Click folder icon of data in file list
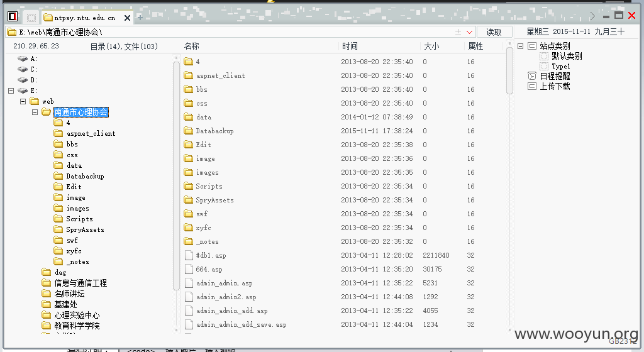 coord(189,117)
